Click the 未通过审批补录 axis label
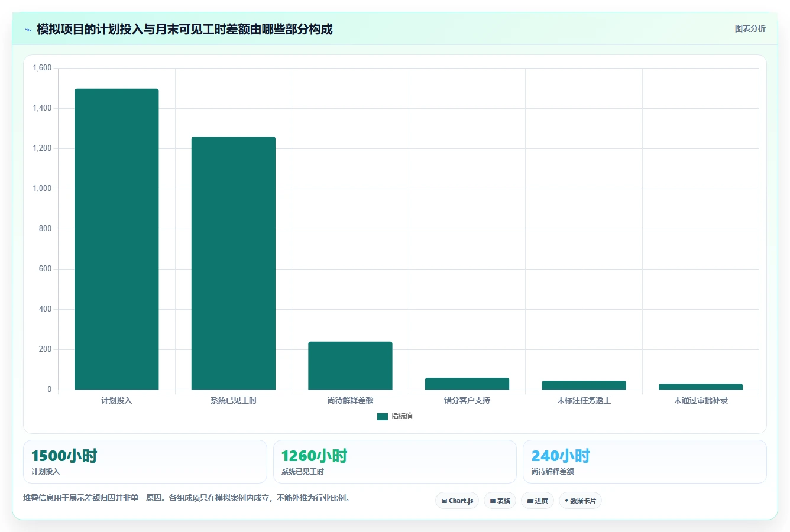Viewport: 790px width, 532px height. coord(701,400)
